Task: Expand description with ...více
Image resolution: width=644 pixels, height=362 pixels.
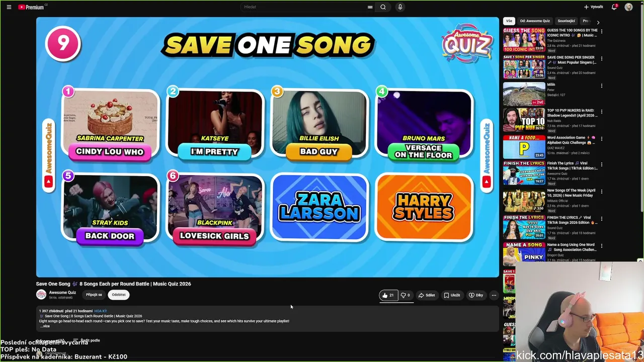Action: point(45,326)
